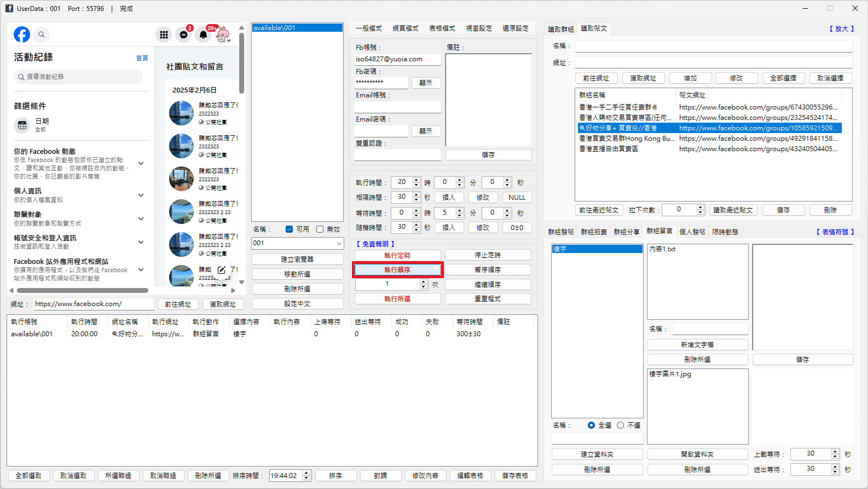Viewport: 868px width, 489px height.
Task: Click 20:00:00 cell in task table
Action: (x=84, y=334)
